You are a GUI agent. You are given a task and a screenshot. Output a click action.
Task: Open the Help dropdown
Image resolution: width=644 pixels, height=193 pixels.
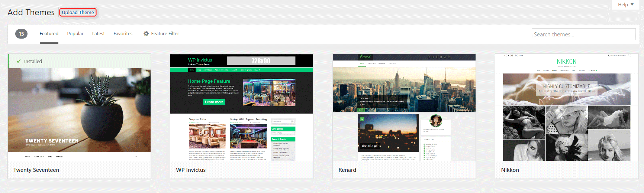point(625,4)
